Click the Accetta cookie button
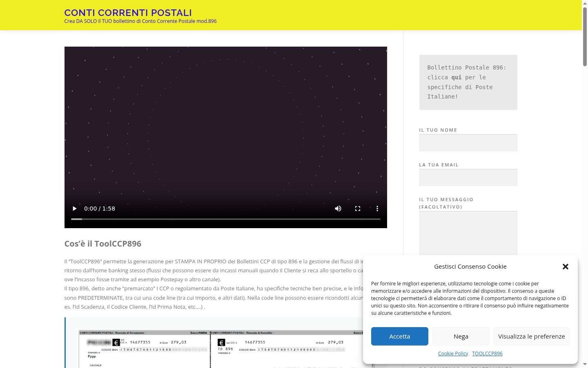Image resolution: width=588 pixels, height=368 pixels. (400, 336)
